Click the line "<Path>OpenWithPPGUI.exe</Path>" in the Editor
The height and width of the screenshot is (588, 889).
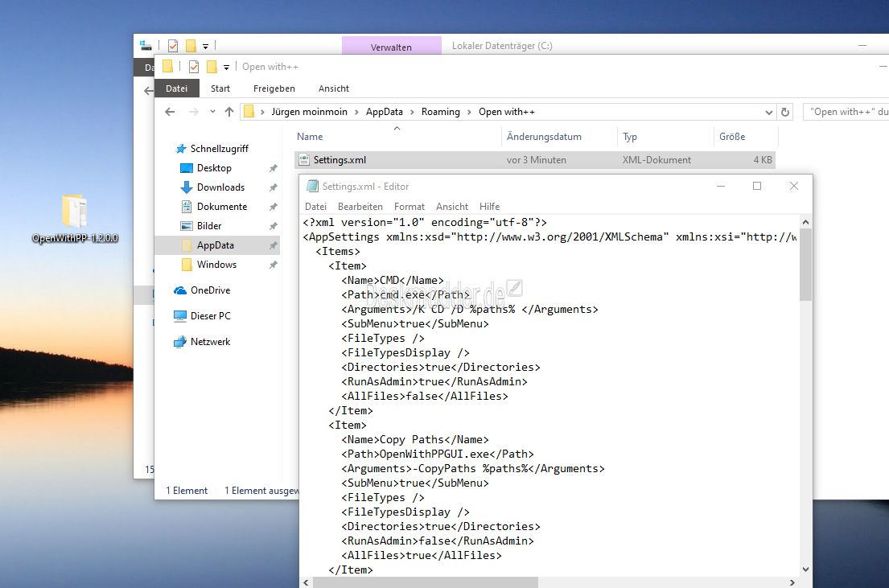click(x=438, y=454)
